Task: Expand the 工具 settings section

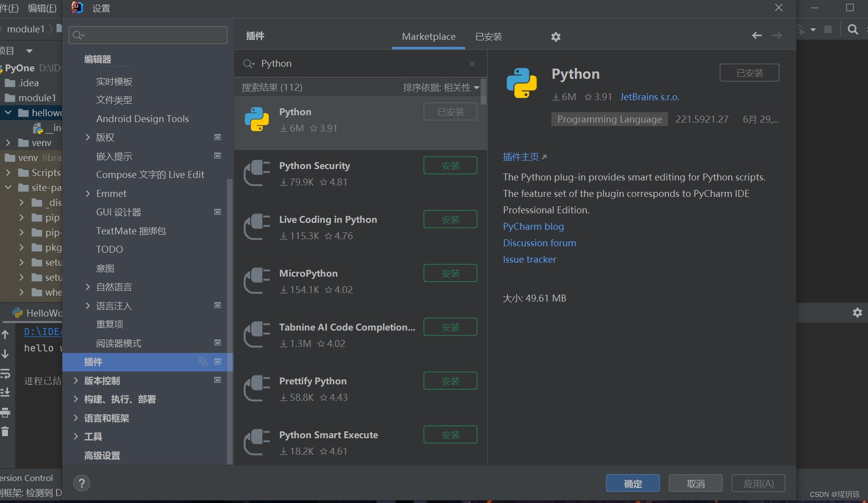Action: coord(76,436)
